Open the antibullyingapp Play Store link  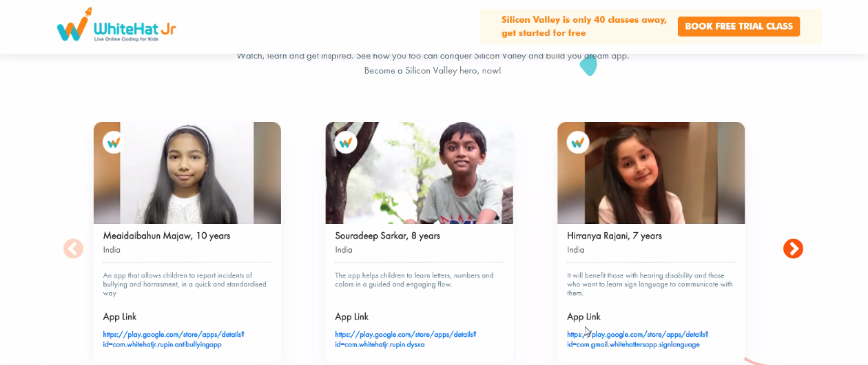[x=174, y=339]
